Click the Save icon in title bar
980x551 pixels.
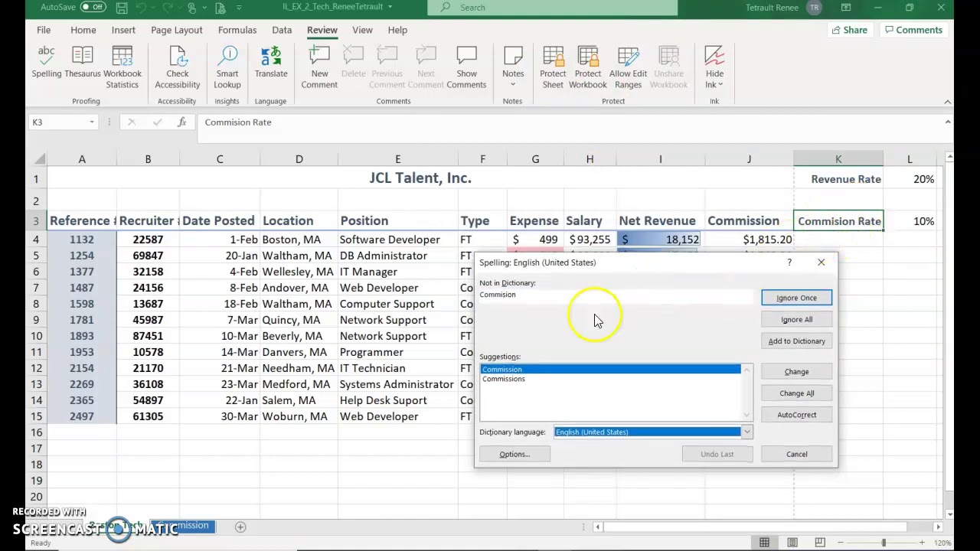point(122,8)
